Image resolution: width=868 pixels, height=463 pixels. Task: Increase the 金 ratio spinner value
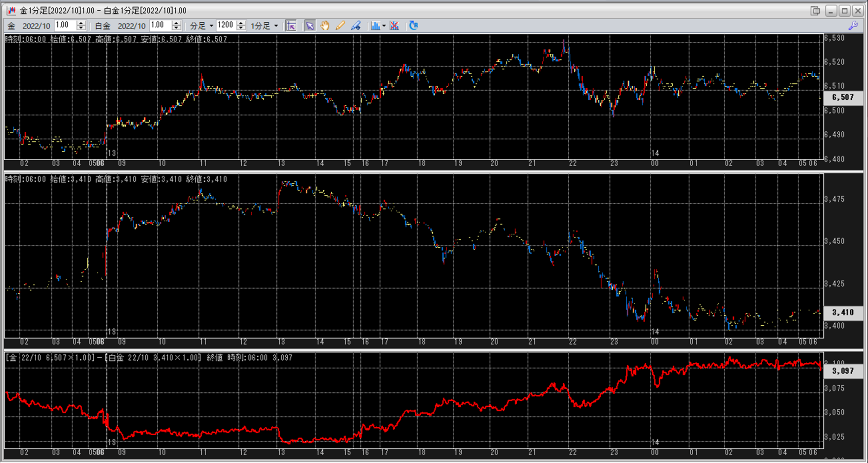tap(81, 23)
